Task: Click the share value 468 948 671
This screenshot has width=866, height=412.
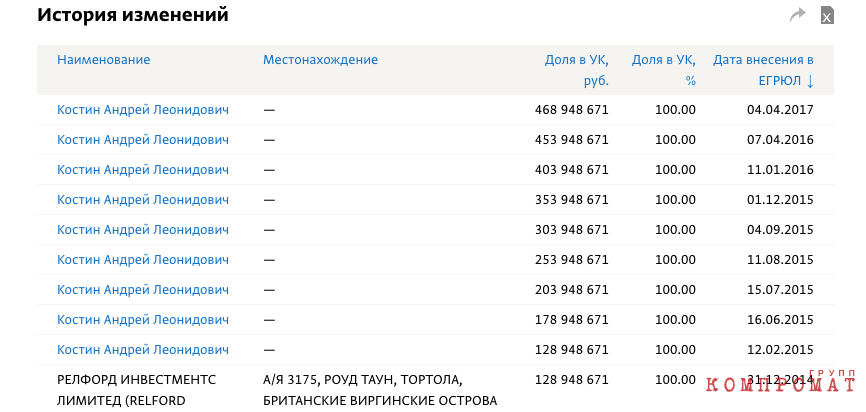Action: tap(572, 110)
